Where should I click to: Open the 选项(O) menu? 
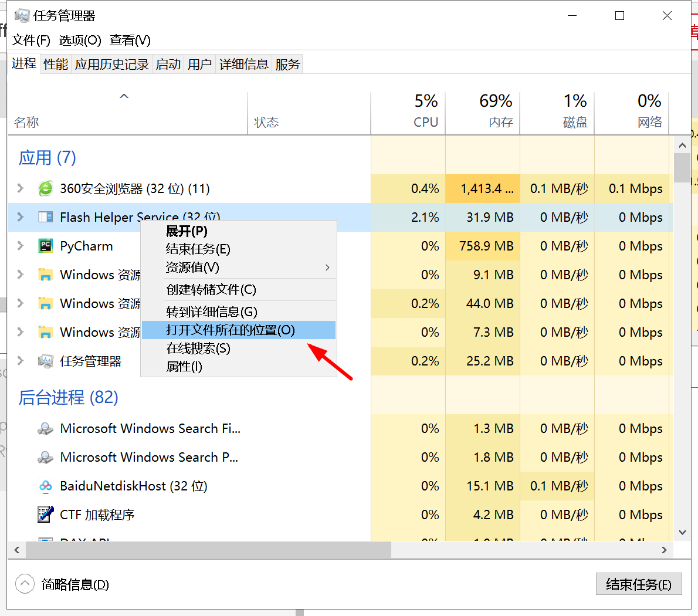coord(80,40)
